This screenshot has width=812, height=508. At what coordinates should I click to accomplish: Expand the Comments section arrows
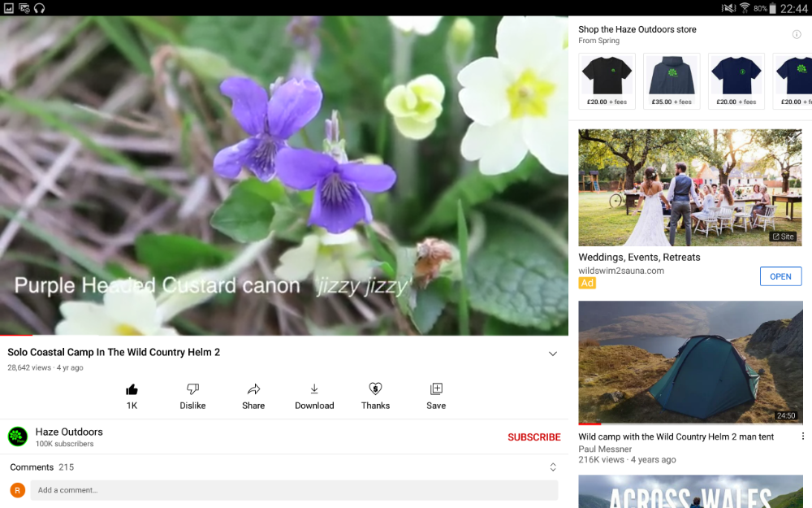tap(552, 467)
